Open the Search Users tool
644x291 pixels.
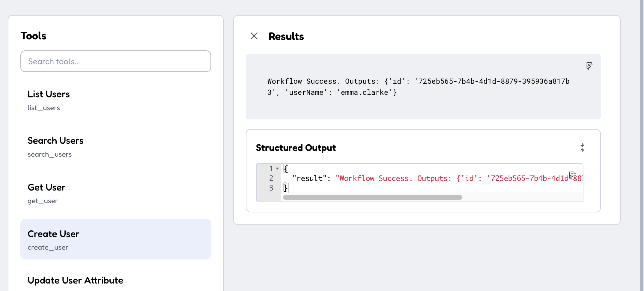116,147
